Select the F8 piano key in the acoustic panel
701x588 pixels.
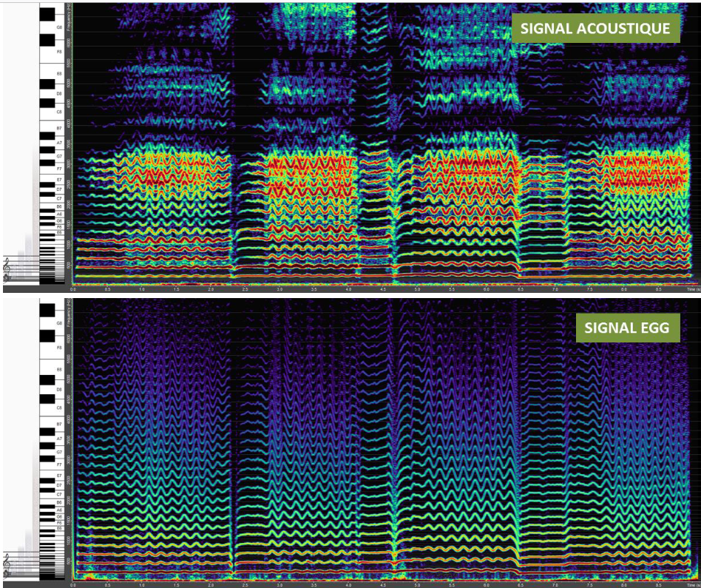pos(58,52)
